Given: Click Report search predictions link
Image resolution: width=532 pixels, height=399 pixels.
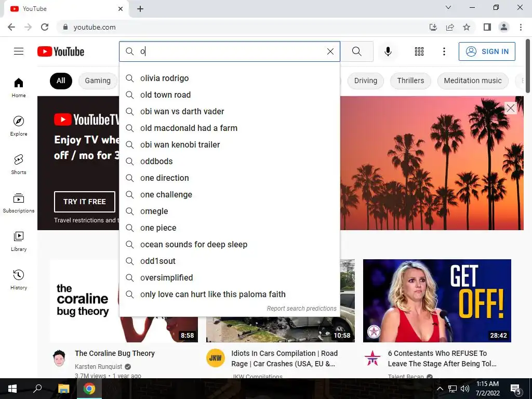Looking at the screenshot, I should pyautogui.click(x=302, y=309).
